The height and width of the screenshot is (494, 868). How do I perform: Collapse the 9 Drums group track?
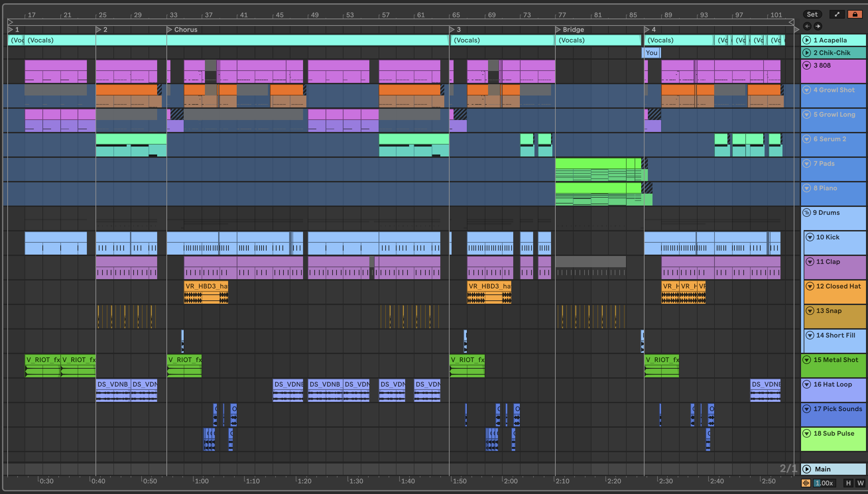(807, 213)
